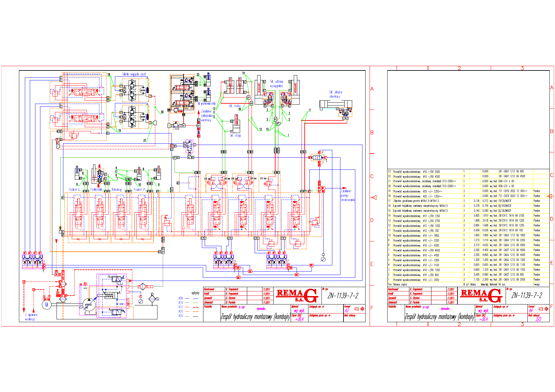Click callout number 18 near travel motors
This screenshot has width=555, height=392.
[x=109, y=74]
